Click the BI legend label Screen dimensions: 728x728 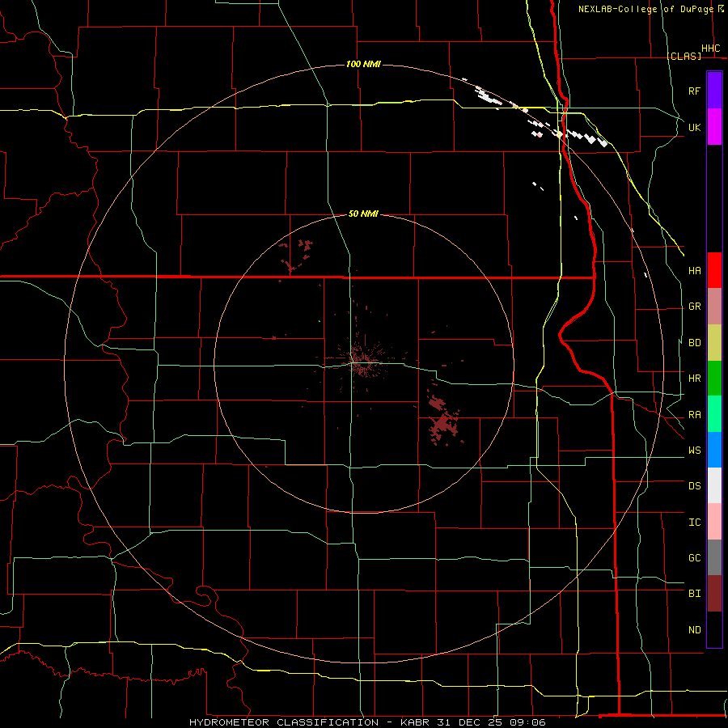694,594
